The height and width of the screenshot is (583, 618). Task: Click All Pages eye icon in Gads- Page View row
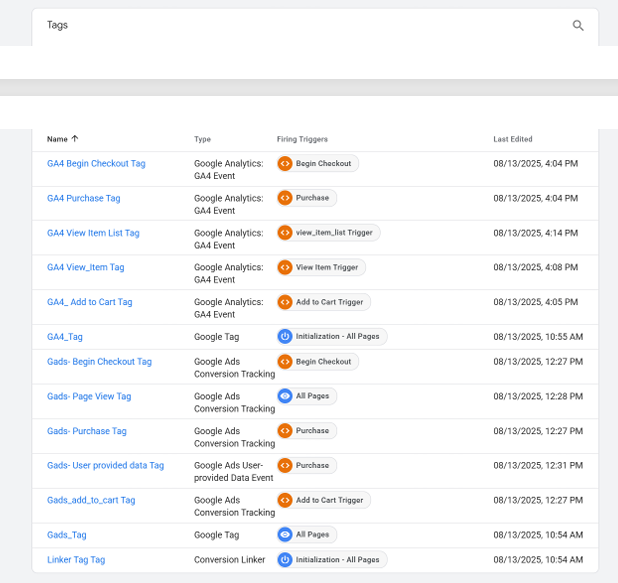pyautogui.click(x=285, y=396)
